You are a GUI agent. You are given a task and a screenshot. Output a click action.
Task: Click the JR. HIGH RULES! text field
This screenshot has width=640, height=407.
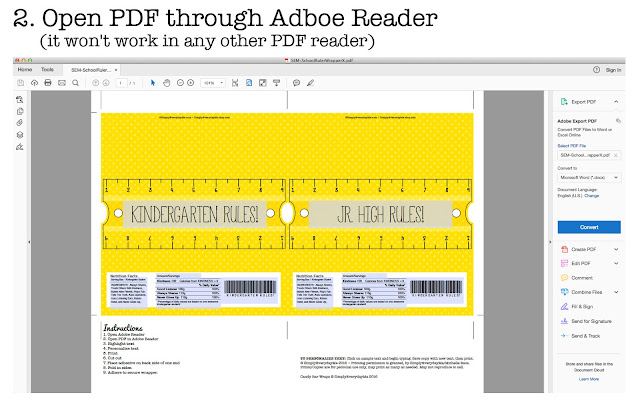(x=380, y=214)
